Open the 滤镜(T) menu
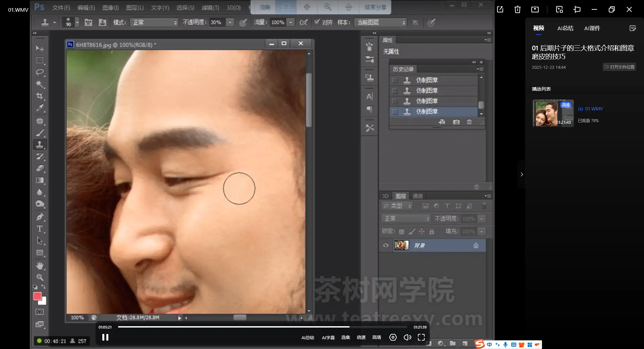Viewport: 644px width, 349px height. tap(210, 7)
